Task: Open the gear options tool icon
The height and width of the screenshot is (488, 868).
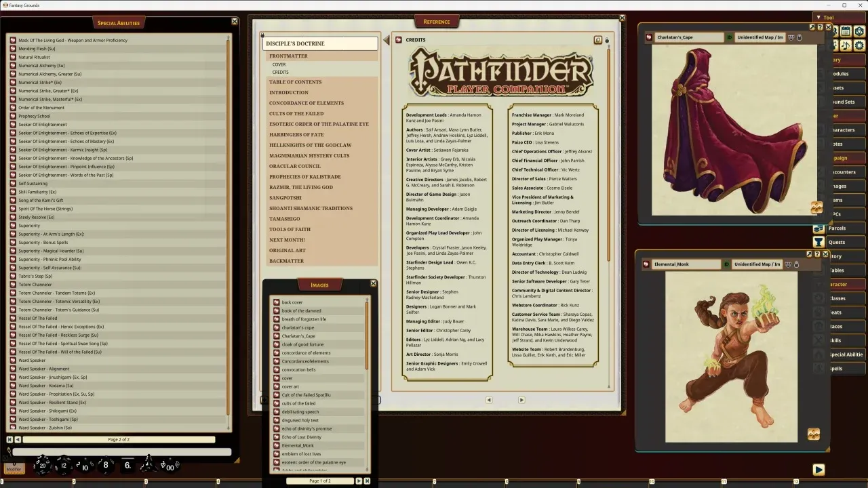Action: click(x=859, y=45)
